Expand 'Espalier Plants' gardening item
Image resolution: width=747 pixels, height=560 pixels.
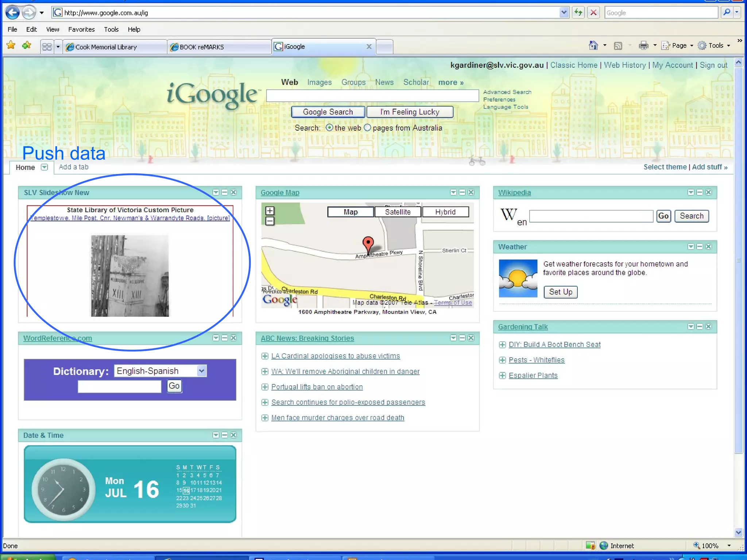pos(502,376)
